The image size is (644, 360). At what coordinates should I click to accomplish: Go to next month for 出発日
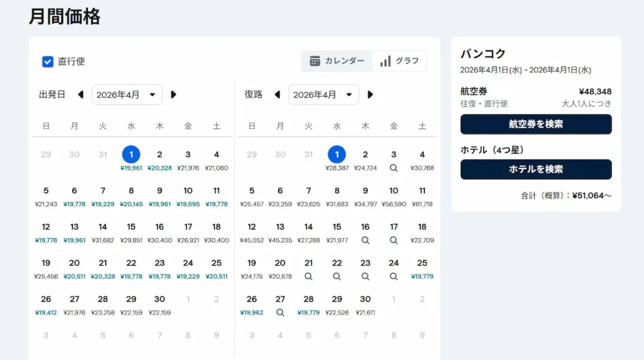pyautogui.click(x=174, y=95)
